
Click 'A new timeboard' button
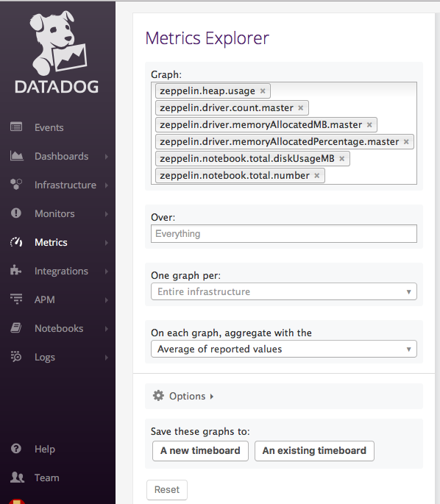(x=200, y=450)
